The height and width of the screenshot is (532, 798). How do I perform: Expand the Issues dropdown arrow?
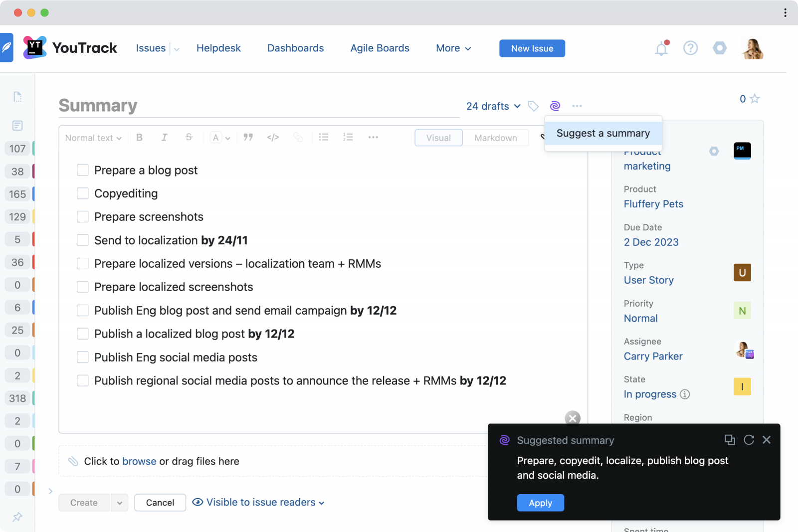click(177, 49)
